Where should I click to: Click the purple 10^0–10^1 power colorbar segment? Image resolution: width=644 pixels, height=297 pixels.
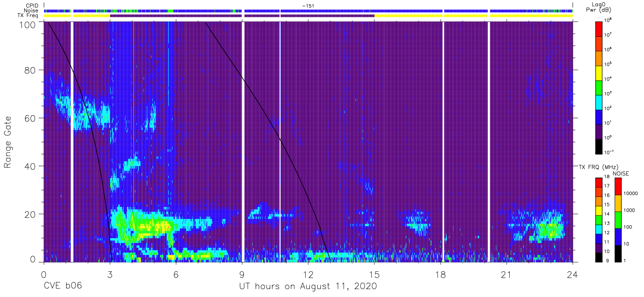click(599, 130)
